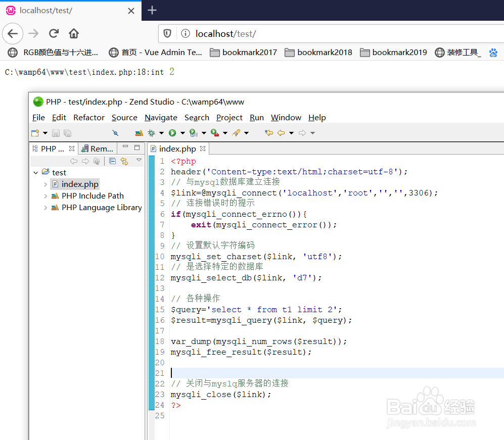This screenshot has width=504, height=440.
Task: Click the Back navigation arrow in toolbar
Action: click(281, 133)
